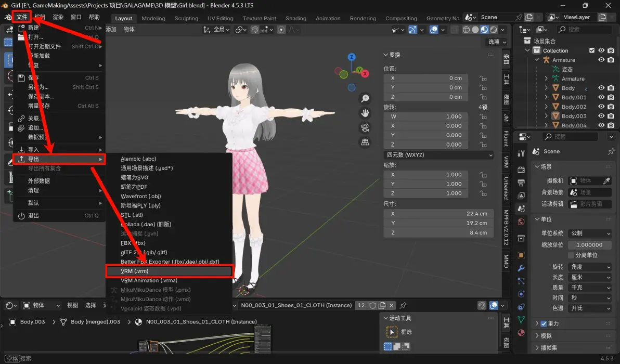Open the Particles properties tab icon
The width and height of the screenshot is (620, 364).
point(521,281)
